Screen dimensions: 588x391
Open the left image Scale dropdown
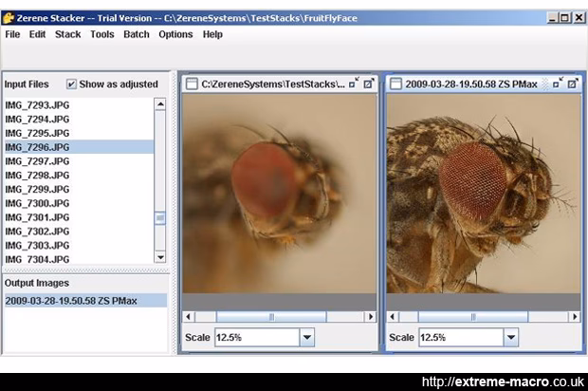(306, 337)
